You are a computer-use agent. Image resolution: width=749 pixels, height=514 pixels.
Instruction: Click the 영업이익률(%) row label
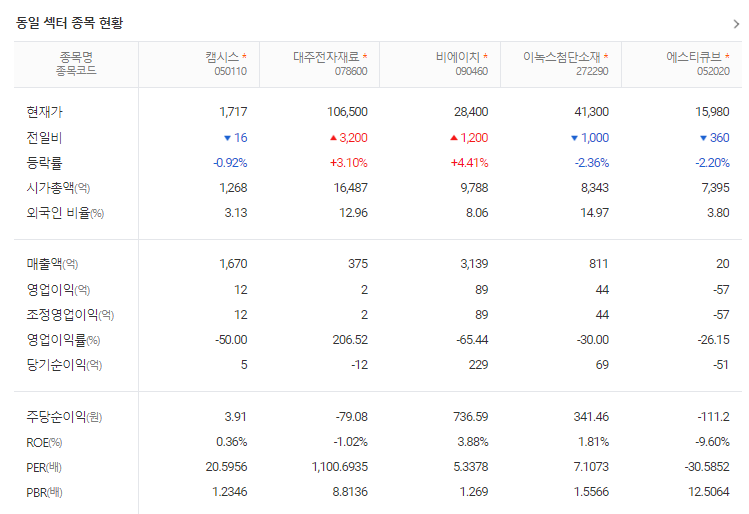pos(63,340)
